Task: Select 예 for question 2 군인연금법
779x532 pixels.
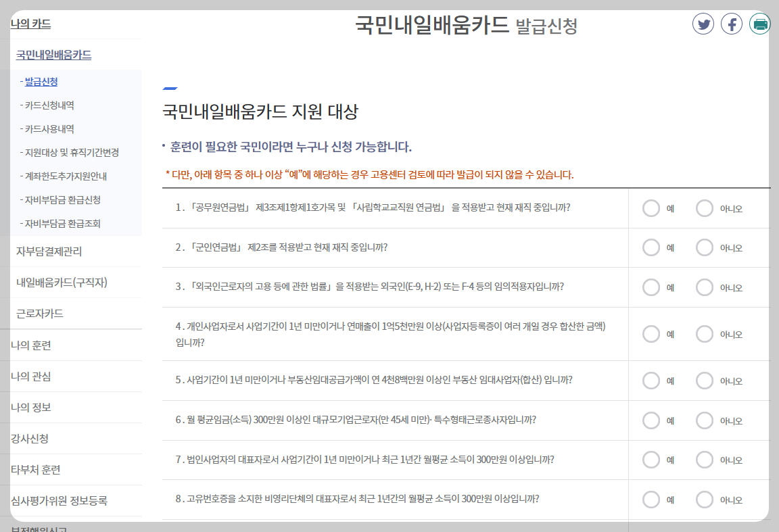Action: tap(651, 247)
